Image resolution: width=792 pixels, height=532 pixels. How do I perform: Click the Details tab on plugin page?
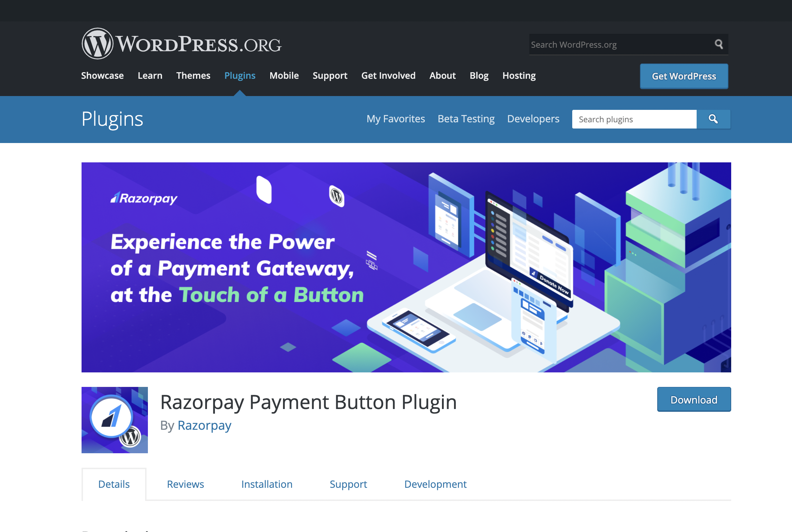pos(114,484)
